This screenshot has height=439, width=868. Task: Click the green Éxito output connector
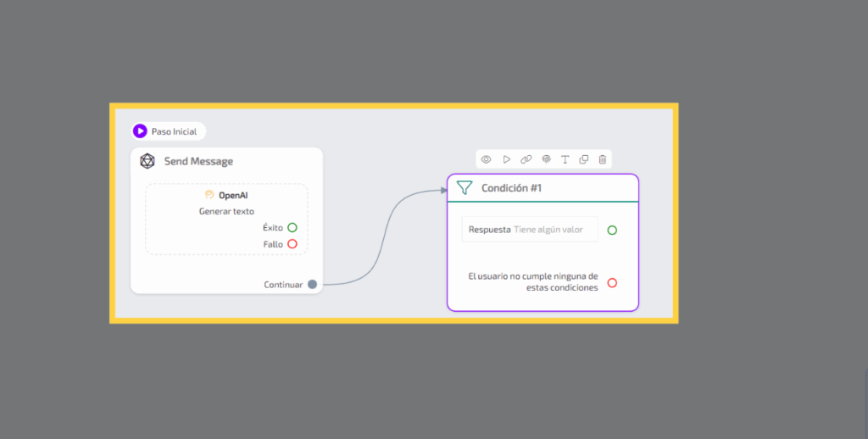pos(292,227)
